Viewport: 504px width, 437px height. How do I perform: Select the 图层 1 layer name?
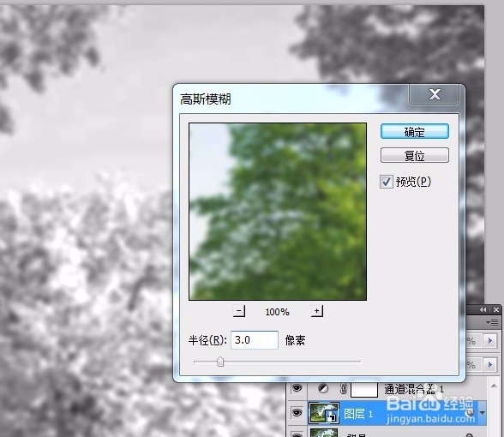click(x=358, y=414)
